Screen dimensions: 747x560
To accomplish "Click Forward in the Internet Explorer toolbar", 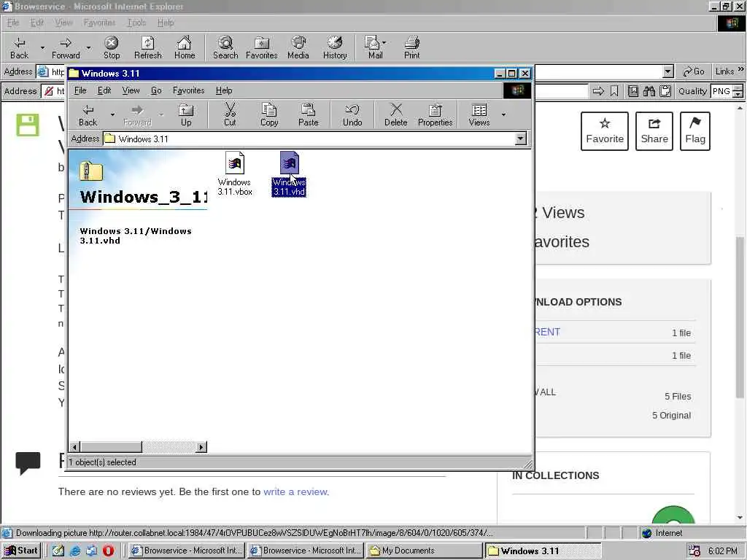I will [66, 48].
